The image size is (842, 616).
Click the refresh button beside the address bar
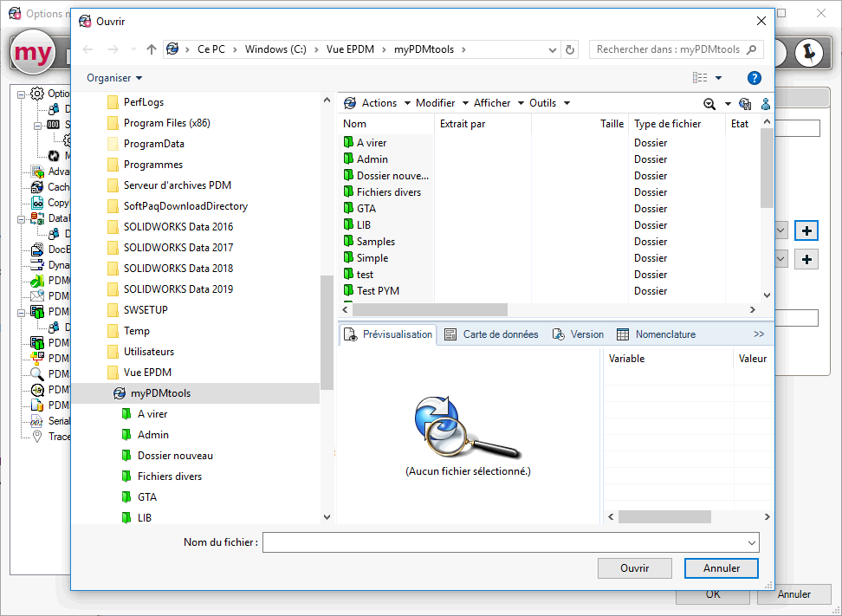[570, 49]
